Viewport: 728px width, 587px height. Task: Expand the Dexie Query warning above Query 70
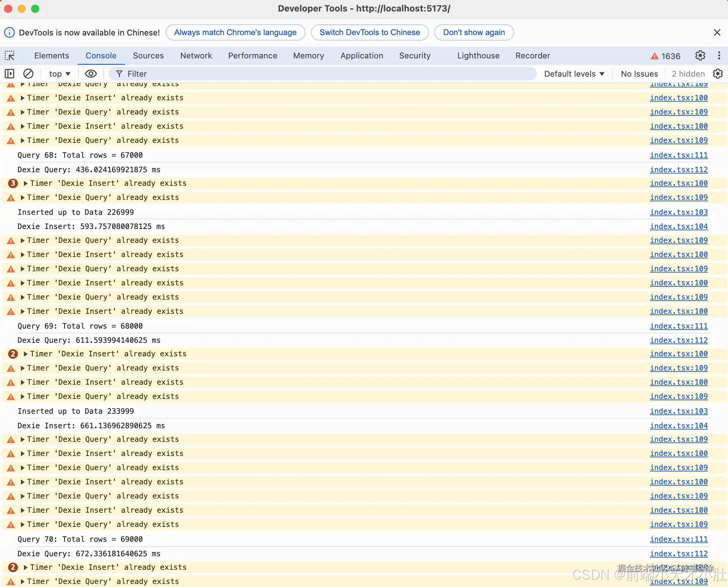pos(22,525)
